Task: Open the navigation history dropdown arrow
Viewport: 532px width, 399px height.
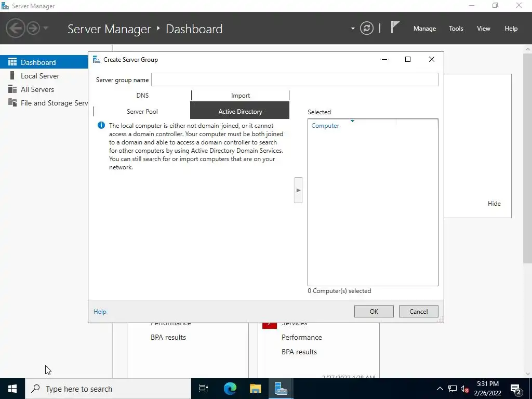Action: point(46,28)
